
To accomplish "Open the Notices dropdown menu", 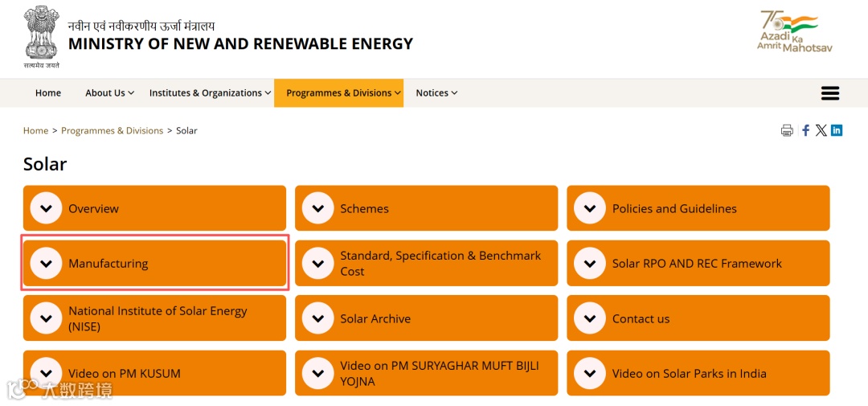I will pos(436,93).
